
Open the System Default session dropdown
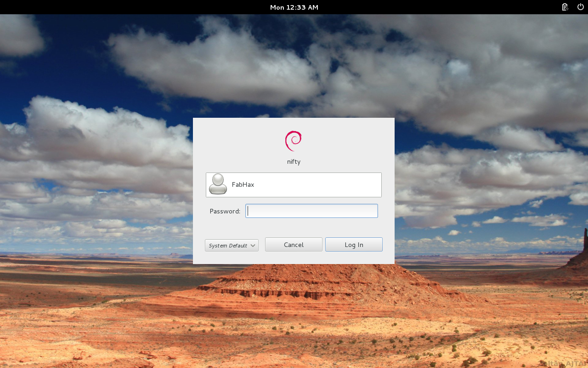tap(232, 246)
